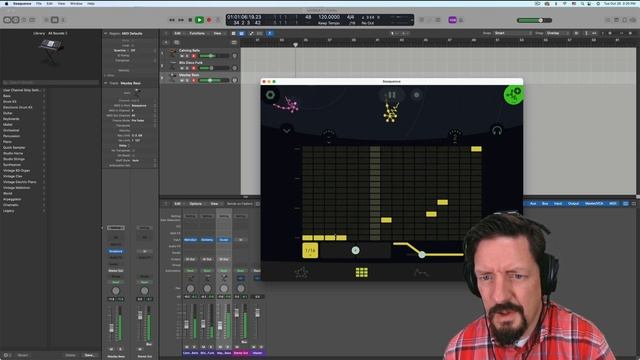The image size is (640, 360).
Task: Collapse the sequencer panel with the chevron-down button
Action: [x=287, y=131]
